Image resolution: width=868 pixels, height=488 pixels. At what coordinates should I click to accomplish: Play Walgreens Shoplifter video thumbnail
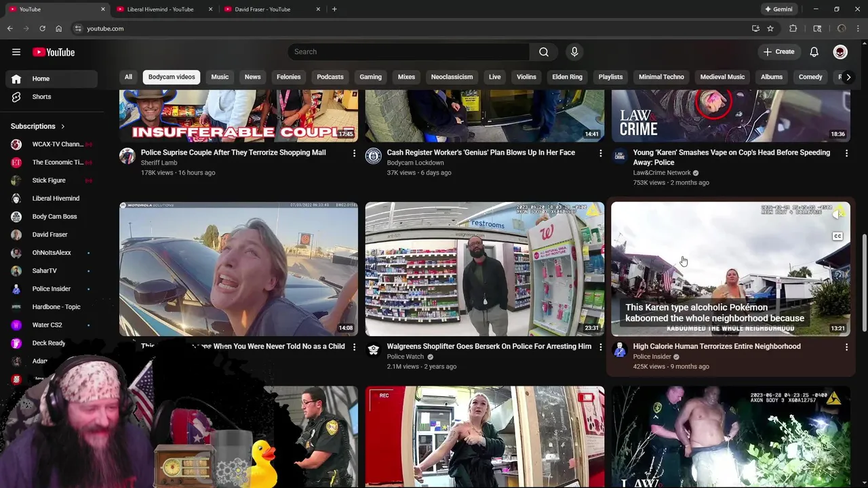click(484, 269)
